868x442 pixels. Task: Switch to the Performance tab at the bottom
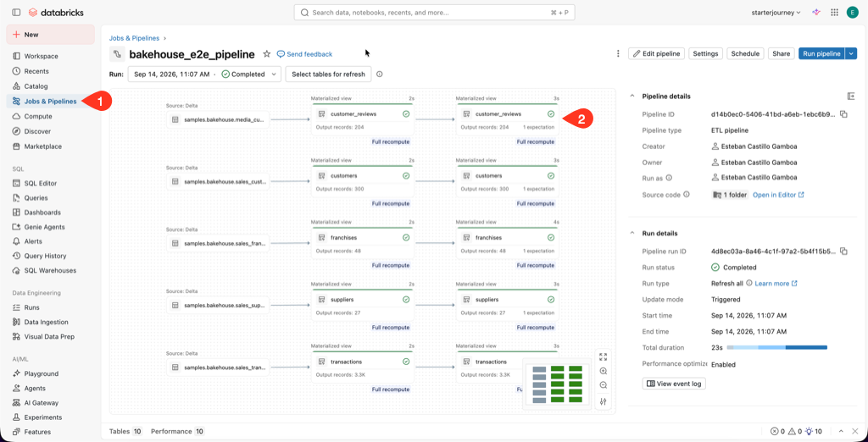click(x=178, y=432)
